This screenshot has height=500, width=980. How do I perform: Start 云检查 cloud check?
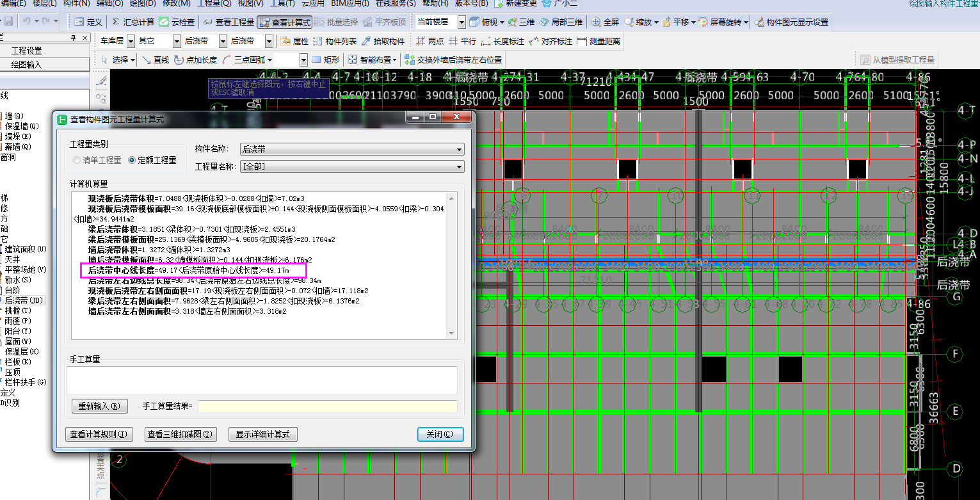[x=177, y=22]
